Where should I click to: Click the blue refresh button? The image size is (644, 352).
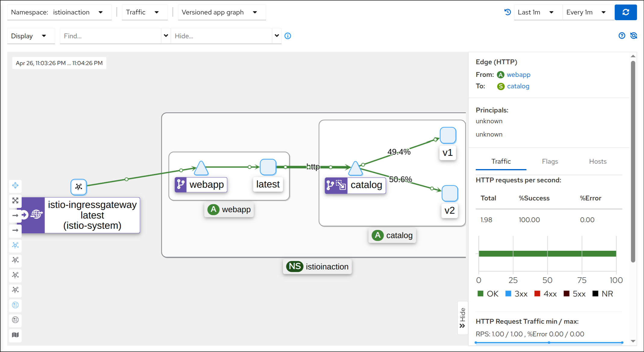pyautogui.click(x=625, y=12)
